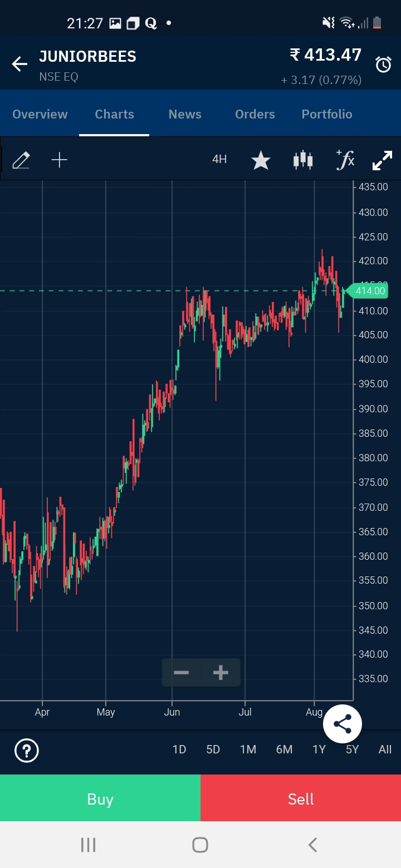401x868 pixels.
Task: Select the All time range
Action: click(x=385, y=749)
